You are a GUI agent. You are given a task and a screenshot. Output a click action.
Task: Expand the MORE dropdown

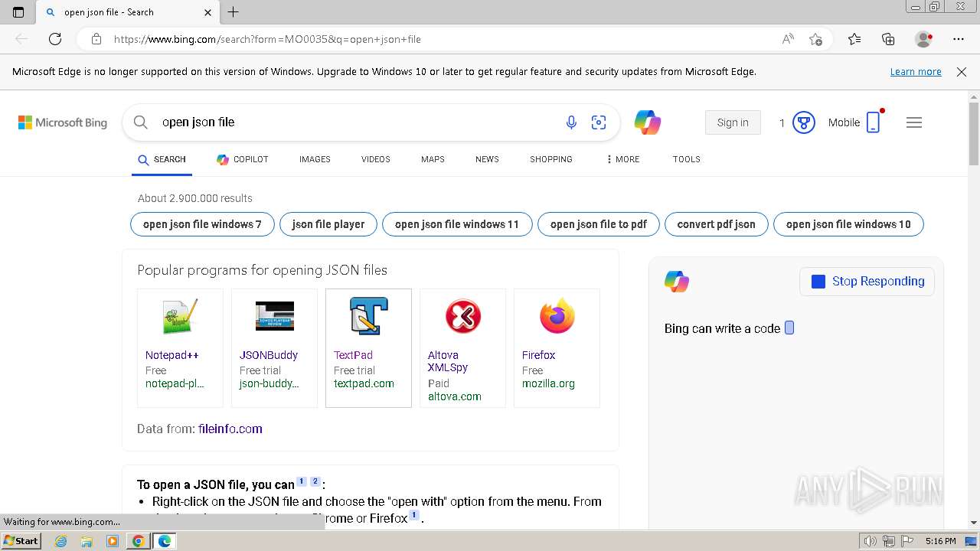pyautogui.click(x=622, y=159)
